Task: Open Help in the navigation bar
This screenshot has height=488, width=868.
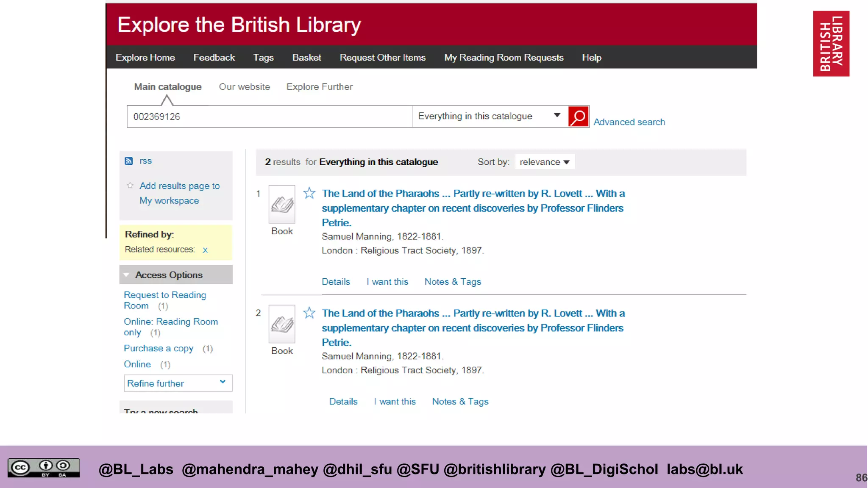Action: (x=592, y=58)
